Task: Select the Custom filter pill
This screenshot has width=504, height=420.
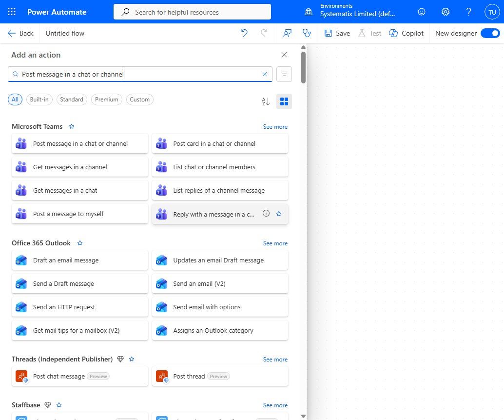Action: pyautogui.click(x=140, y=100)
